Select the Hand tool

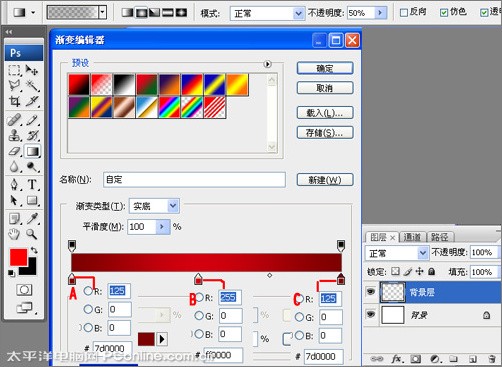(x=14, y=234)
